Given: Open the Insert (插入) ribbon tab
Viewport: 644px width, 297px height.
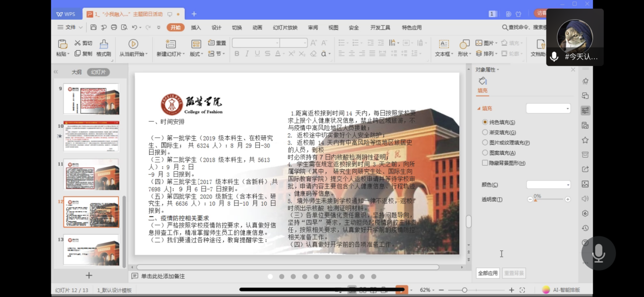Looking at the screenshot, I should [x=196, y=27].
